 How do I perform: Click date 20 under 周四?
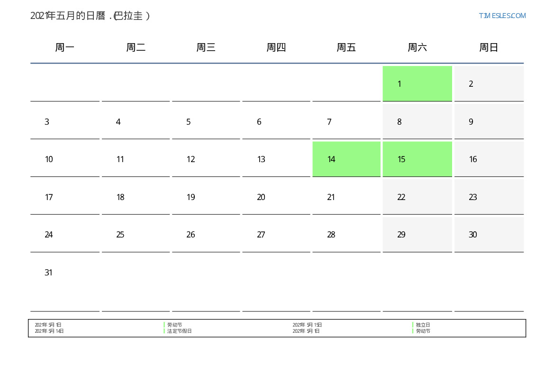[x=261, y=197]
